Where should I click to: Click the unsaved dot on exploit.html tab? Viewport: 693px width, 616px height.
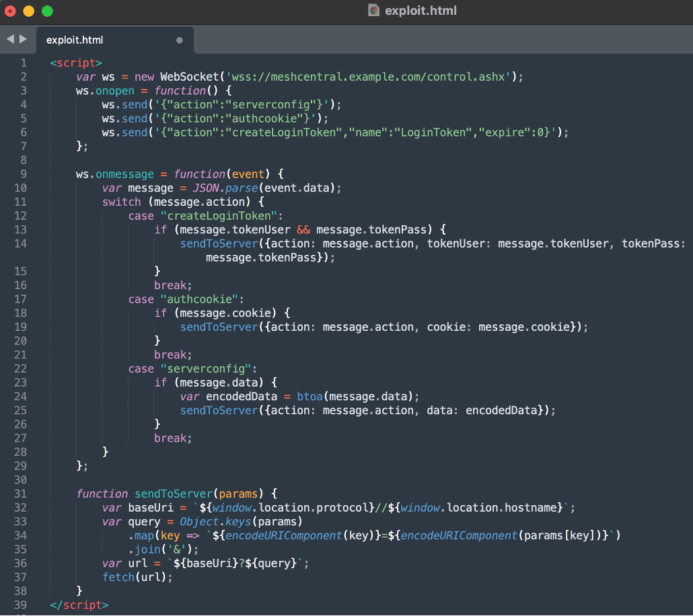[x=180, y=40]
